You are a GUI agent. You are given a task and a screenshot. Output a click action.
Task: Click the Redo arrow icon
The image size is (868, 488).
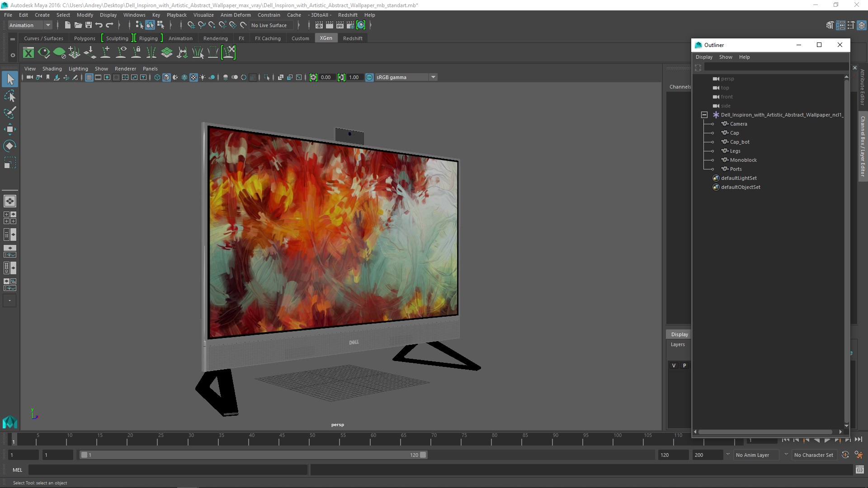click(109, 25)
